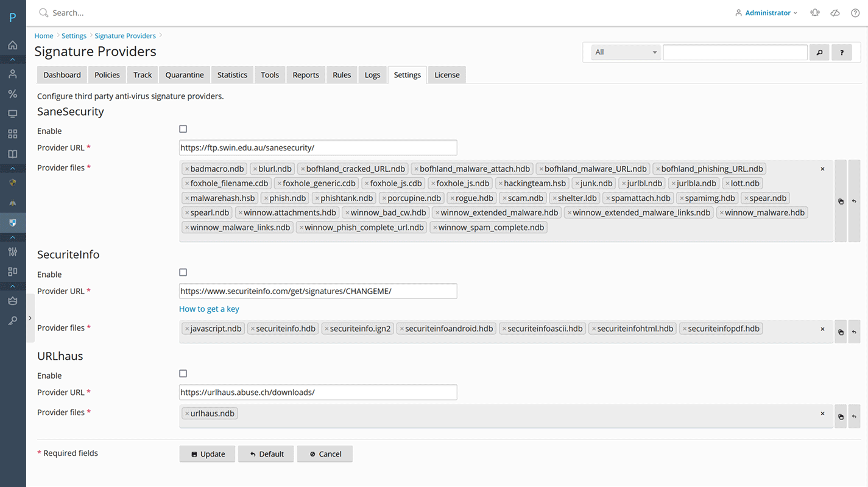Remove the badmacro.ndb file tag
The height and width of the screenshot is (487, 868).
(187, 169)
